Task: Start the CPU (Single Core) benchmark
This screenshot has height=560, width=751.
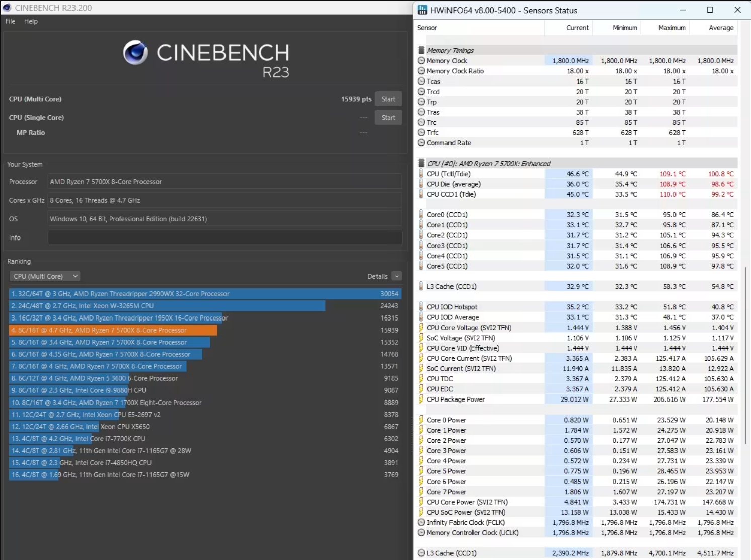Action: (388, 117)
